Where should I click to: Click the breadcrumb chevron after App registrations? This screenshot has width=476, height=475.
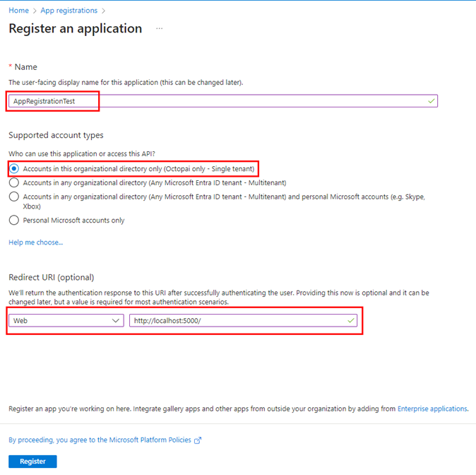[103, 11]
